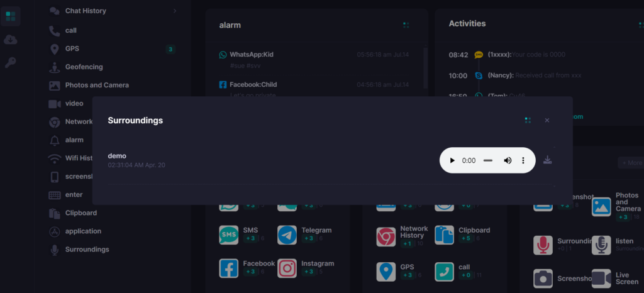Open key icon in left rail
The width and height of the screenshot is (644, 293).
click(11, 62)
